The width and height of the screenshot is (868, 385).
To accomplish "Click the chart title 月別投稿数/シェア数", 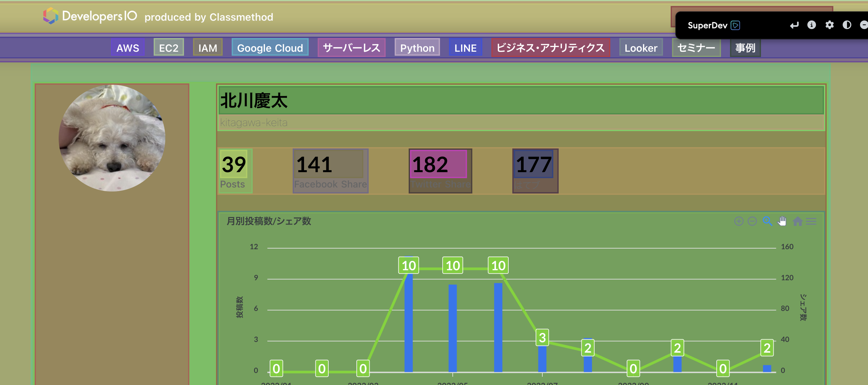I will pos(269,221).
